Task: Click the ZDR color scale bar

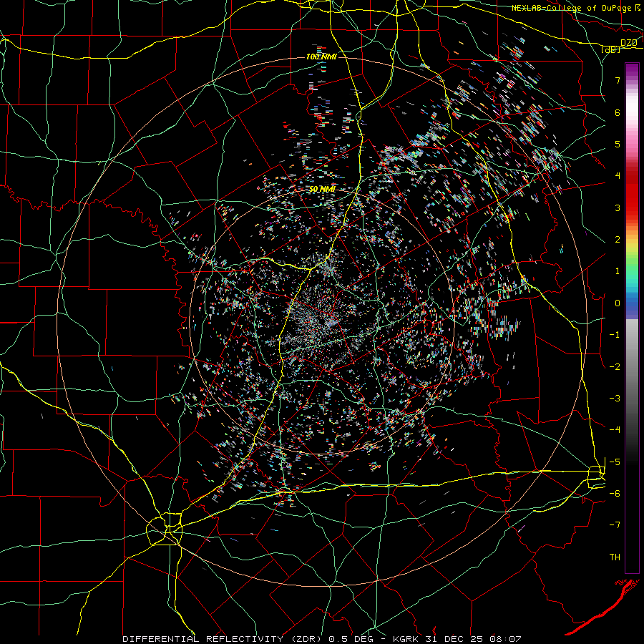Action: [632, 318]
